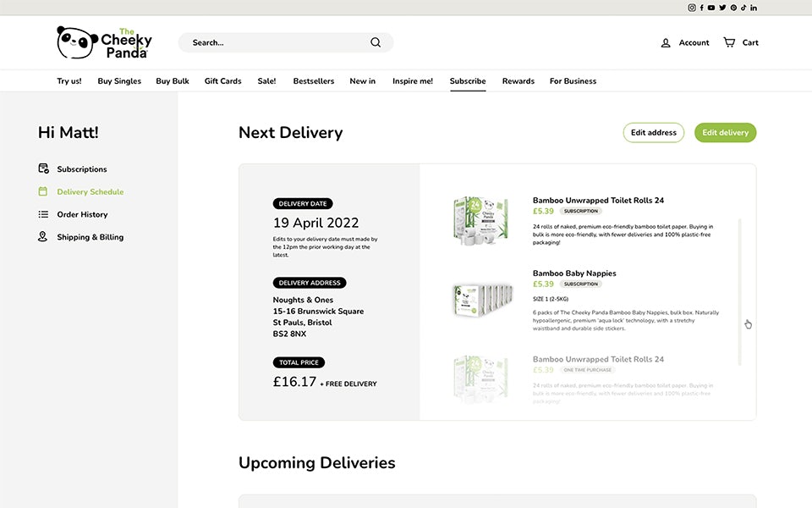The width and height of the screenshot is (812, 508).
Task: Click 15-16 Brunswick Square address line
Action: 319,311
